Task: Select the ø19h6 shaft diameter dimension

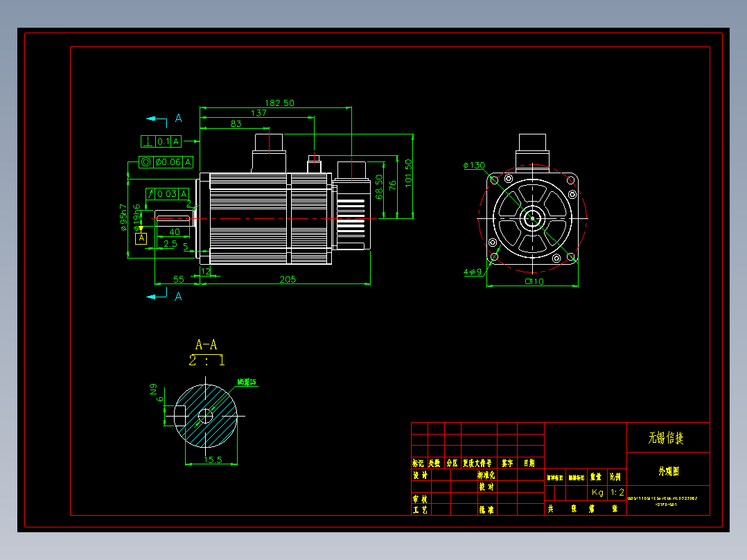Action: coord(137,218)
